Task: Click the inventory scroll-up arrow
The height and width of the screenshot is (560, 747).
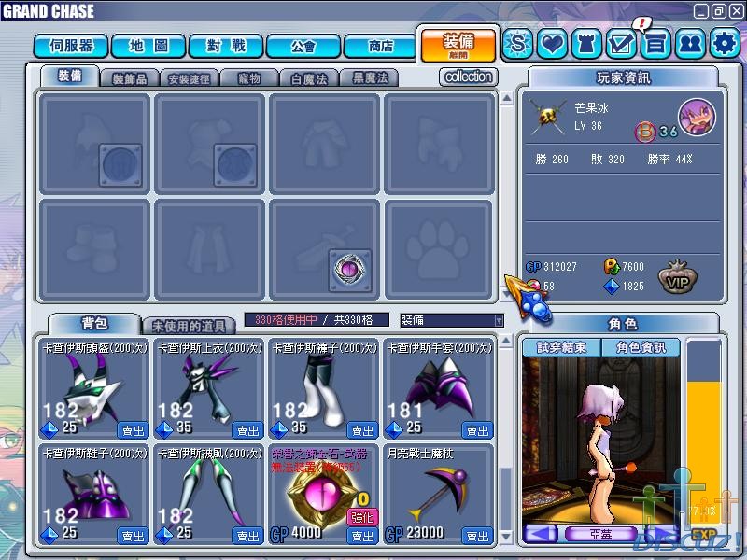Action: 507,341
